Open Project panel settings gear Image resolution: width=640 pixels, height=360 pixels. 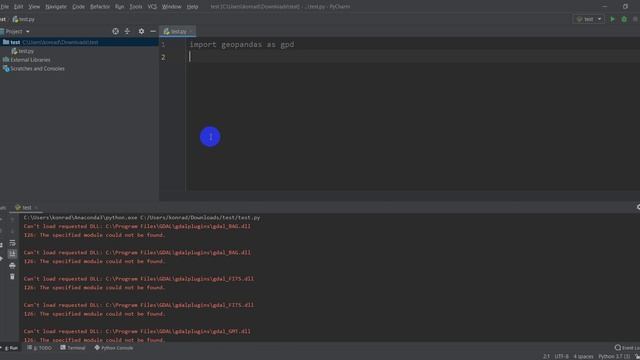[141, 31]
